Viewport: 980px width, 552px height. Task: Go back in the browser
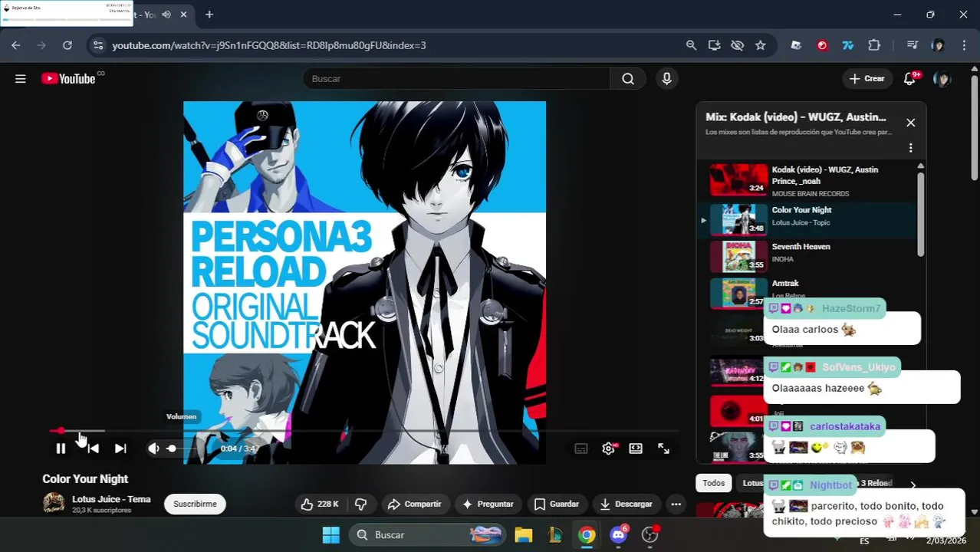pyautogui.click(x=16, y=45)
